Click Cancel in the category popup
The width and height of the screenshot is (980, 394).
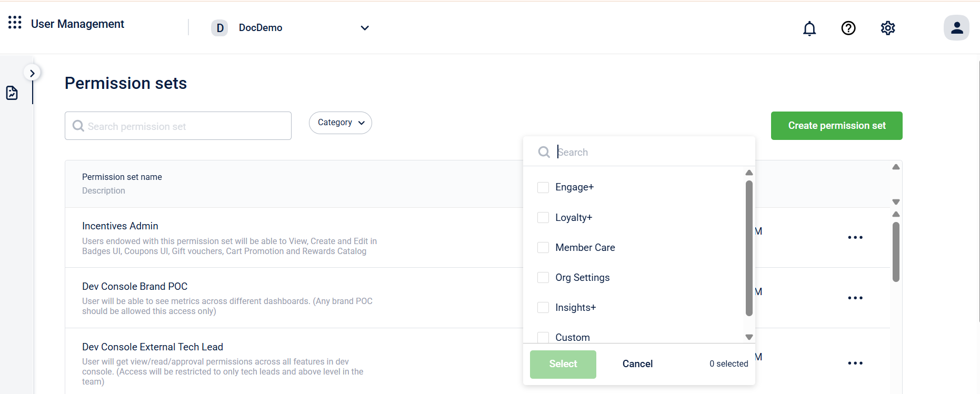pyautogui.click(x=637, y=364)
